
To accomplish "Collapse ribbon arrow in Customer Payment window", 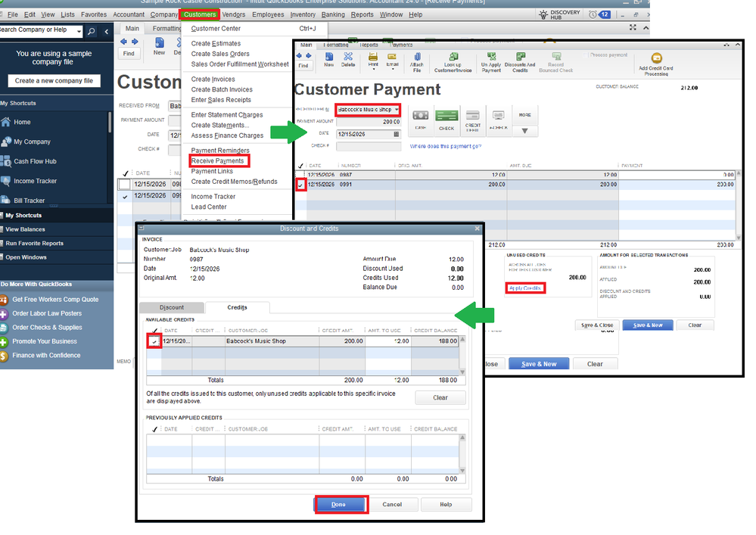I will click(738, 45).
